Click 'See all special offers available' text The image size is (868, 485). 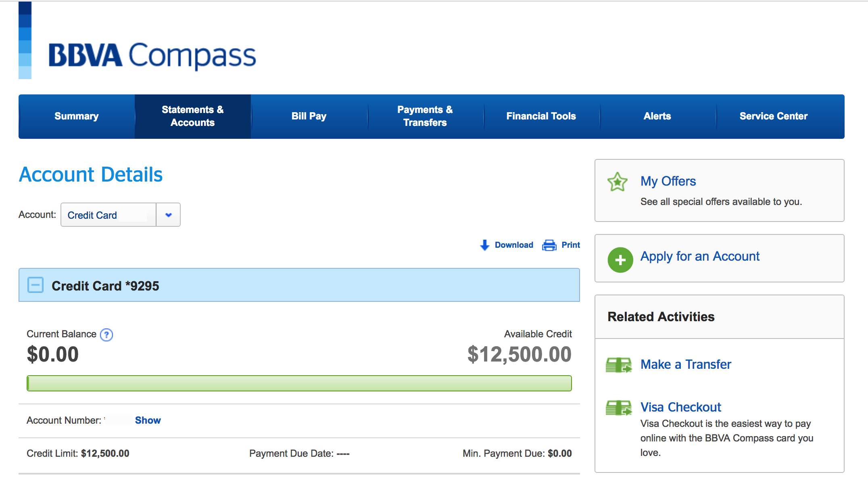(721, 202)
